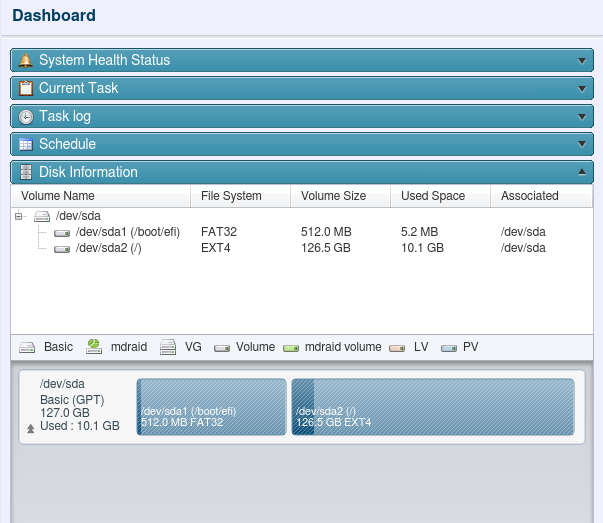
Task: Click the /dev/sda disk icon in tree
Action: pos(42,216)
